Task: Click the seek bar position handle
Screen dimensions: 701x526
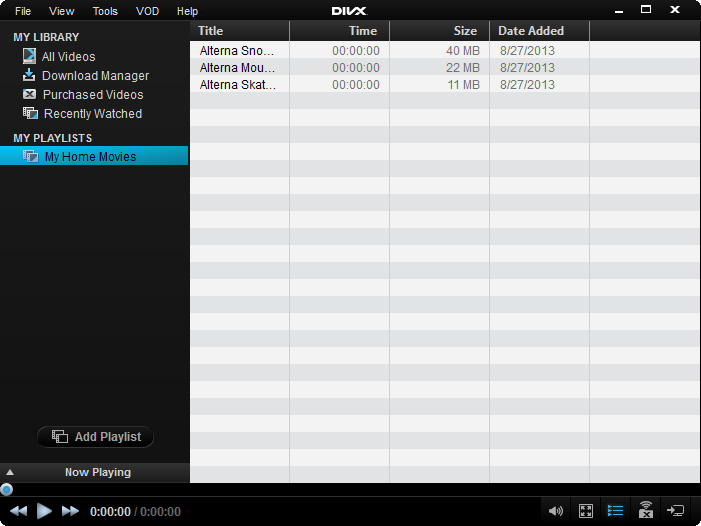Action: point(6,489)
